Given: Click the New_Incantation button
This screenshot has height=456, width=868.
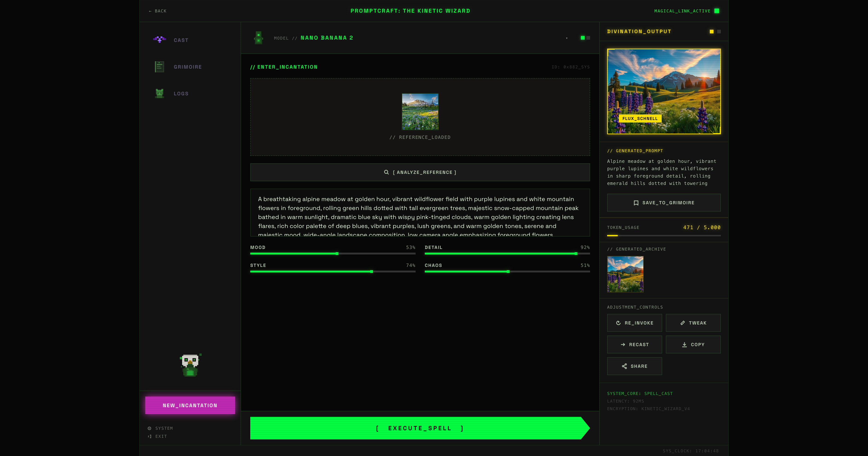Looking at the screenshot, I should pyautogui.click(x=190, y=405).
